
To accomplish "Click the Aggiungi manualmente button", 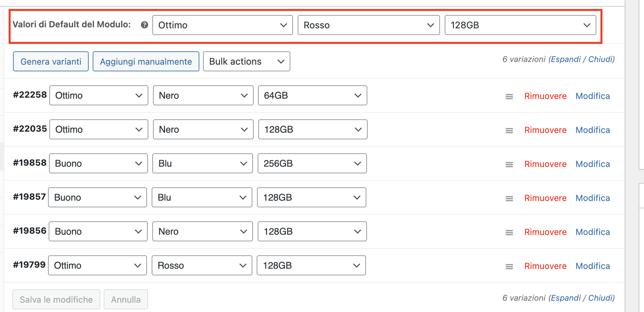I will 146,61.
